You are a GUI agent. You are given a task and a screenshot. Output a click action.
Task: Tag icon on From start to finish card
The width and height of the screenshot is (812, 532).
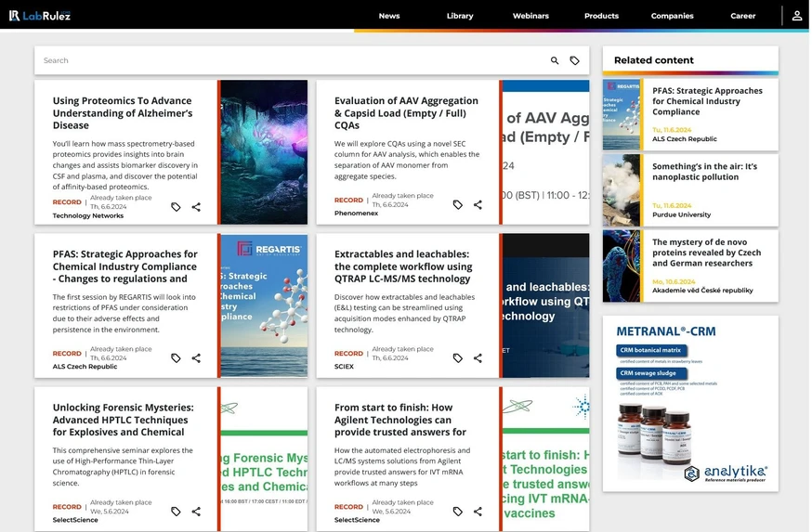[458, 512]
